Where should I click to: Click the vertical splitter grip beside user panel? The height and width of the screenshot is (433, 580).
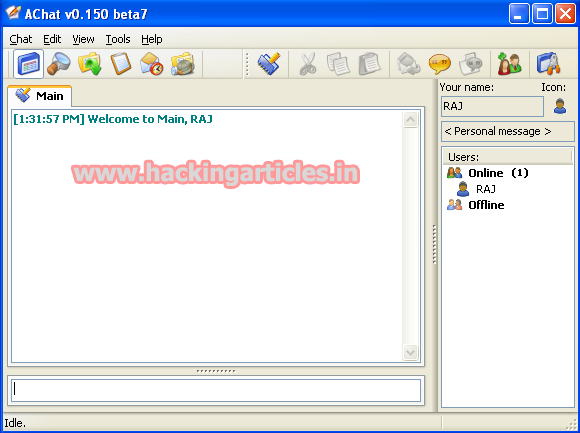coord(435,244)
